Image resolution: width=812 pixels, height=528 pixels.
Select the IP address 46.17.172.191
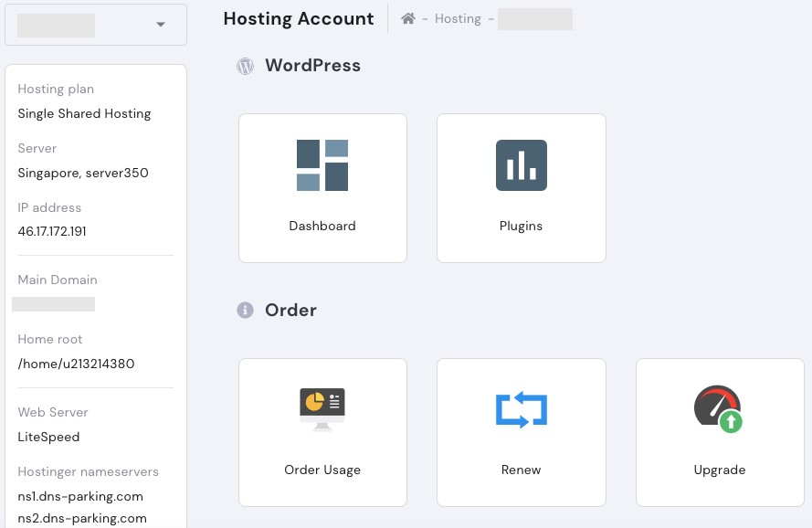[x=52, y=231]
